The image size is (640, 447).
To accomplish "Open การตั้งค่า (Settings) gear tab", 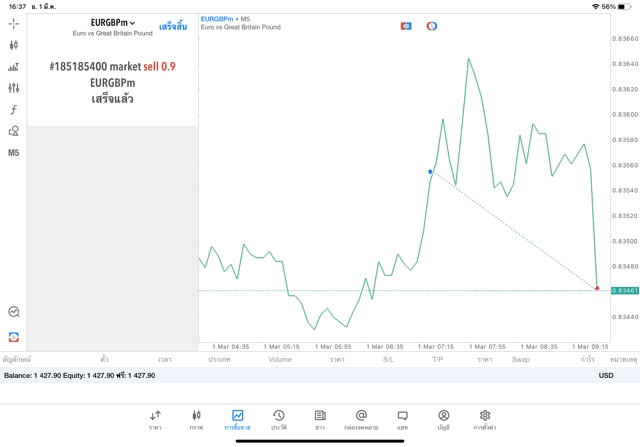I will 485,419.
